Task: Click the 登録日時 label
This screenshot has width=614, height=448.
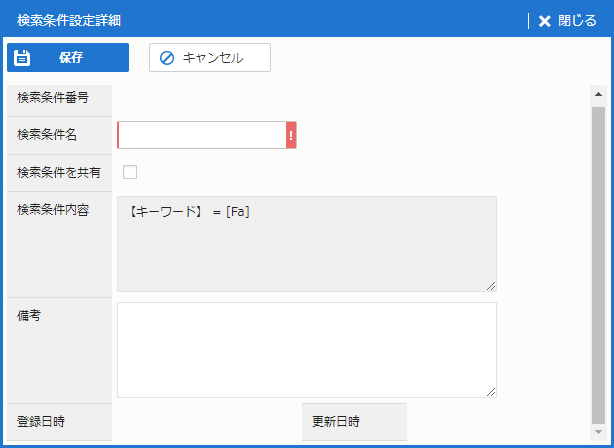Action: [41, 421]
